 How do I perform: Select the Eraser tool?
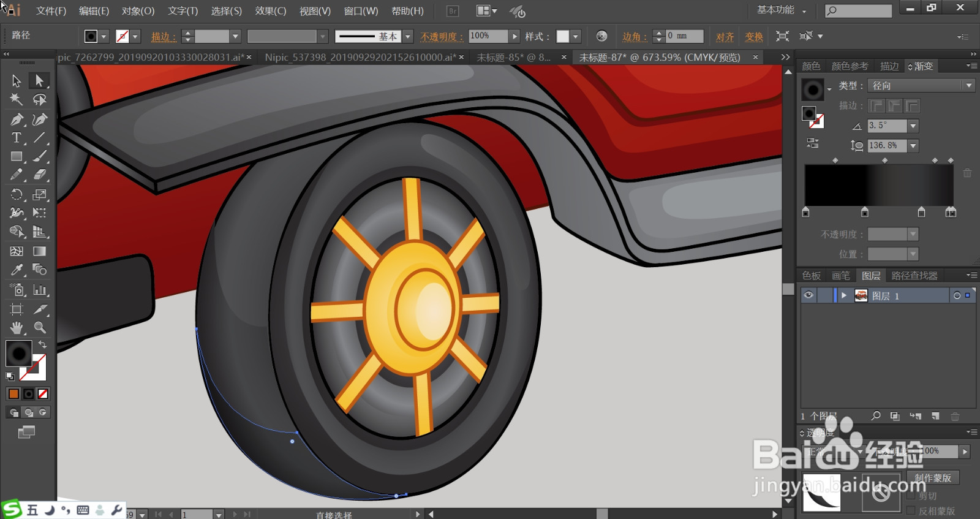pyautogui.click(x=39, y=175)
